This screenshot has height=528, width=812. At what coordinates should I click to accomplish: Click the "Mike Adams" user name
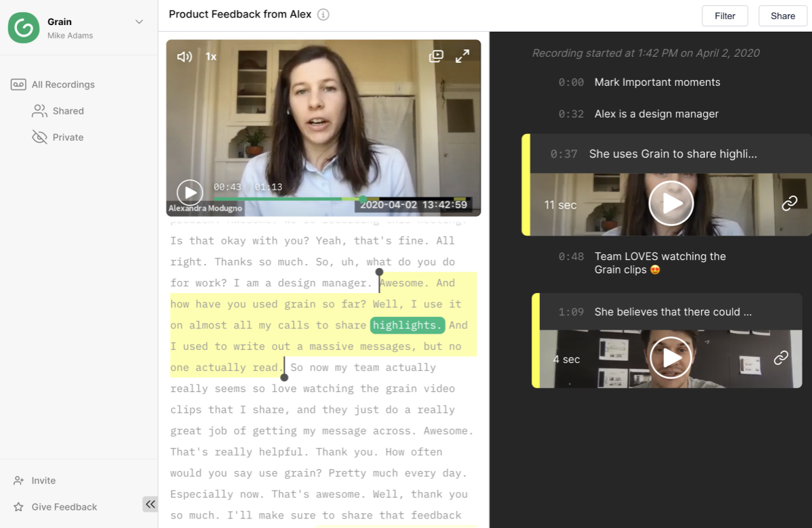coord(70,35)
